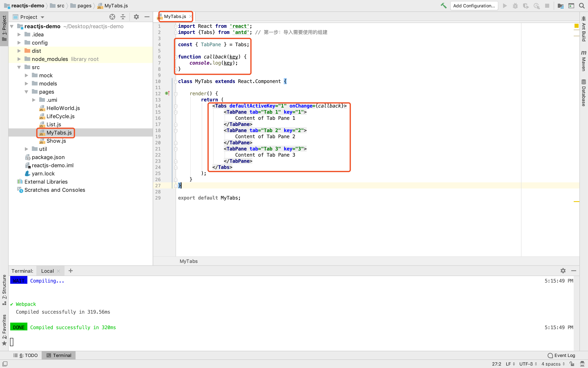Toggle the Database side panel

coord(584,93)
